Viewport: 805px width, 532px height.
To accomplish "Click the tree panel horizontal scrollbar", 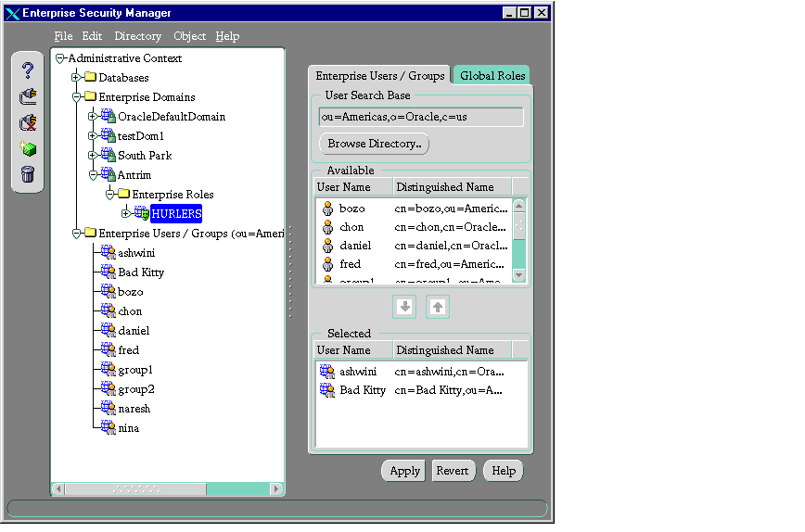I will (x=167, y=488).
